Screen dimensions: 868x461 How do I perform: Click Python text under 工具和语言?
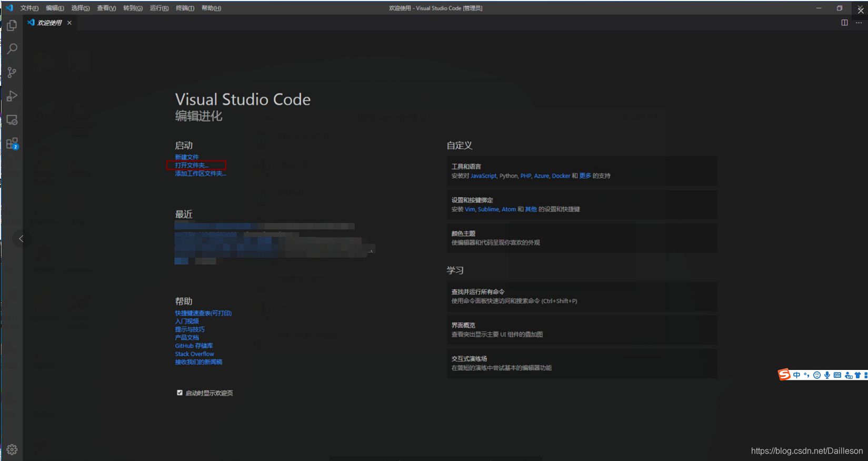click(508, 176)
